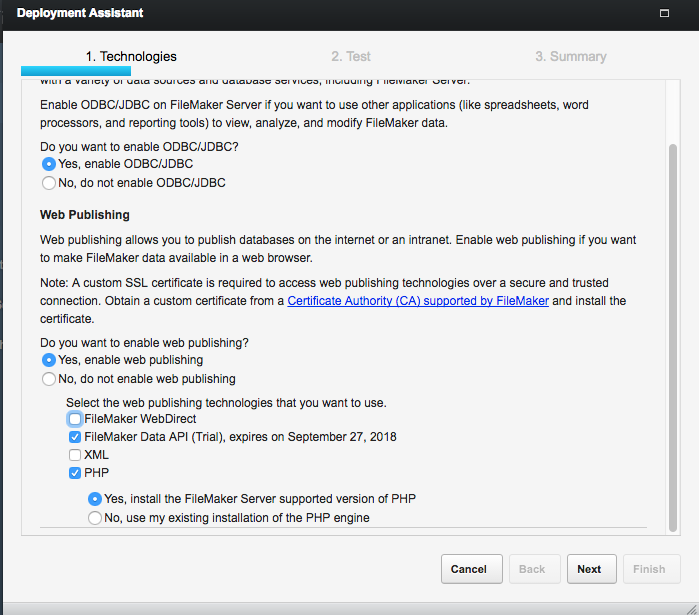
Task: Go to the 3. Summary step tab
Action: click(x=571, y=57)
